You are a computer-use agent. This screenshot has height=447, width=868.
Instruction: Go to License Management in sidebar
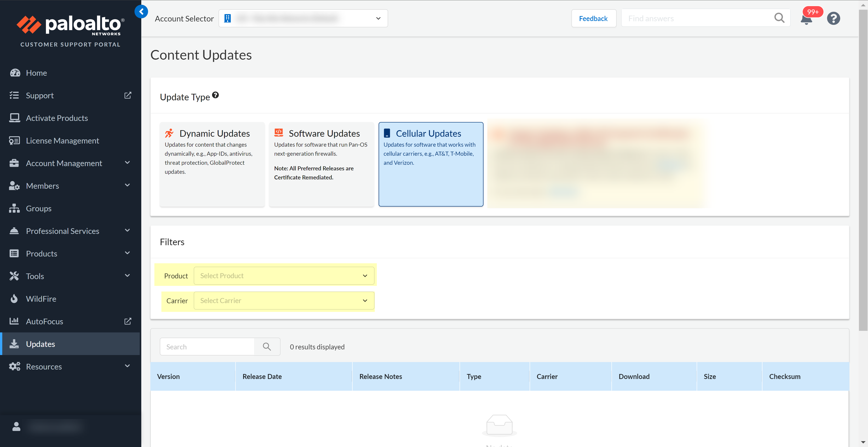point(62,141)
